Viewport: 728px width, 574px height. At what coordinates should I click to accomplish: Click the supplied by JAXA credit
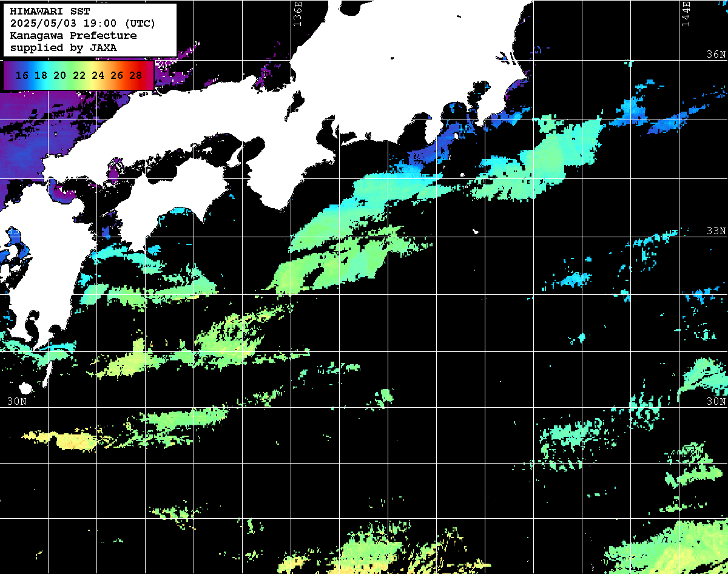64,47
